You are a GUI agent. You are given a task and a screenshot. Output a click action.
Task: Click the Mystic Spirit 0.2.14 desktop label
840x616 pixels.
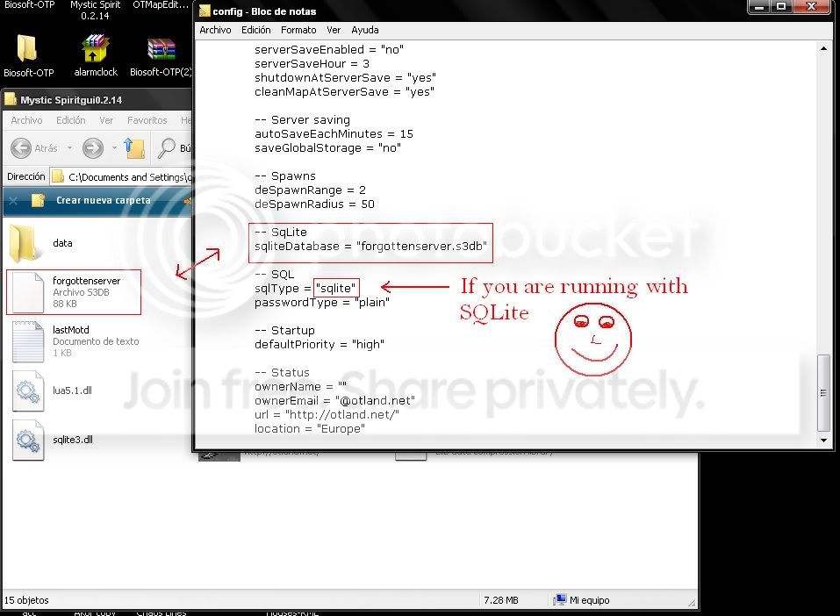tap(96, 11)
